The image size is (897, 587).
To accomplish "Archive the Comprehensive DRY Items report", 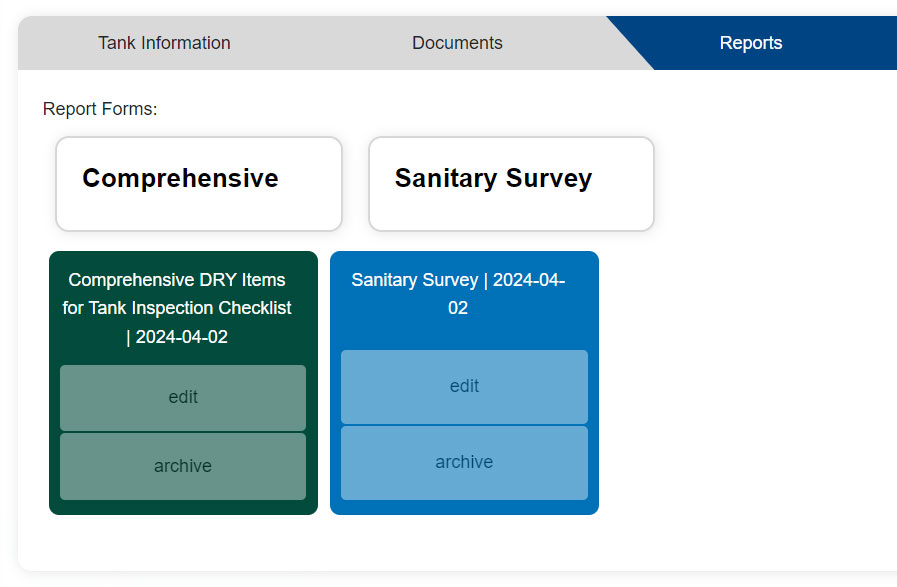I will click(x=183, y=466).
